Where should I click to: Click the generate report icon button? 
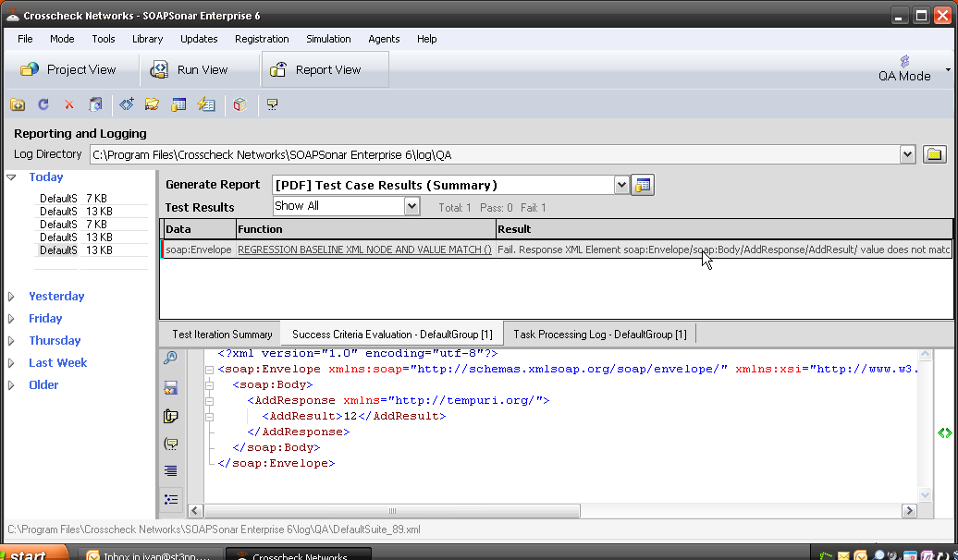643,185
